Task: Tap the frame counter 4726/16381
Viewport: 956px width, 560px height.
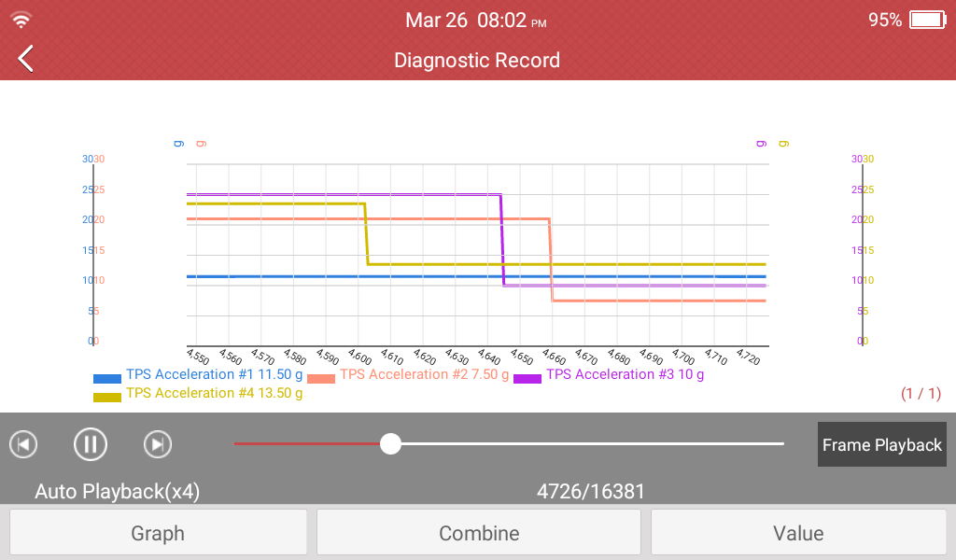Action: 590,491
